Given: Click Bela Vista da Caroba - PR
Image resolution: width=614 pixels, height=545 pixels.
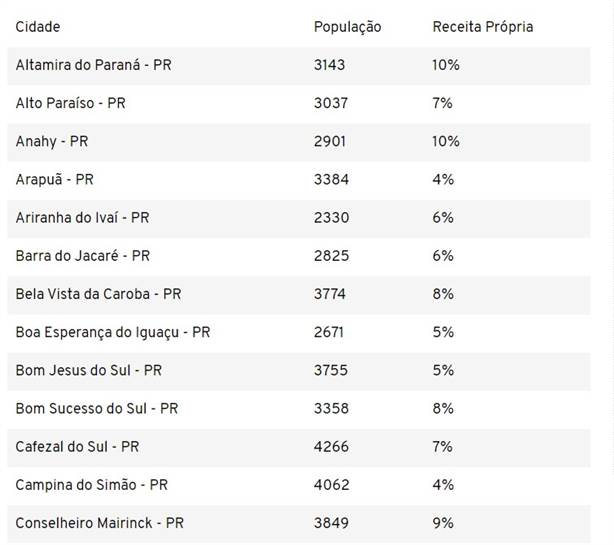Looking at the screenshot, I should [x=98, y=294].
